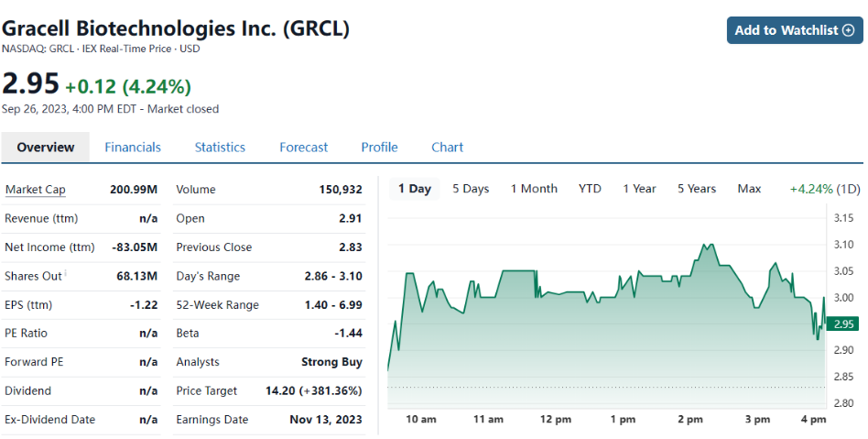Show the 1 Month chart range
Image resolution: width=868 pixels, height=439 pixels.
tap(534, 189)
